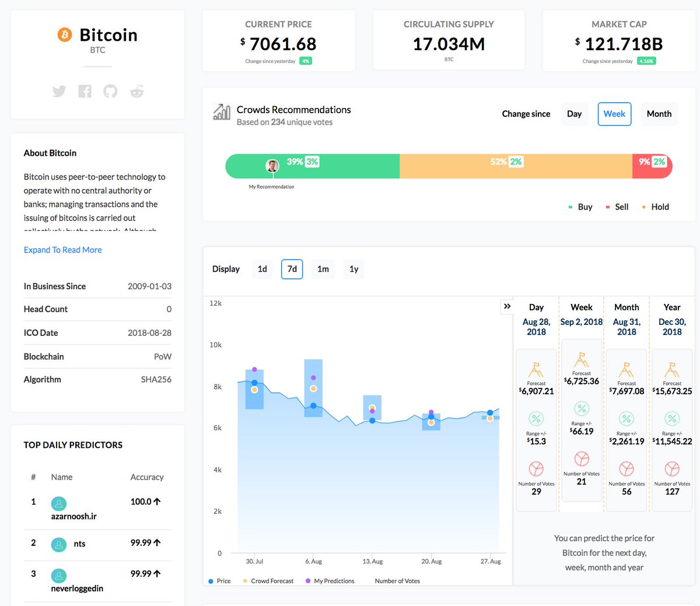Sort predictors by Accuracy column
700x606 pixels.
click(147, 477)
